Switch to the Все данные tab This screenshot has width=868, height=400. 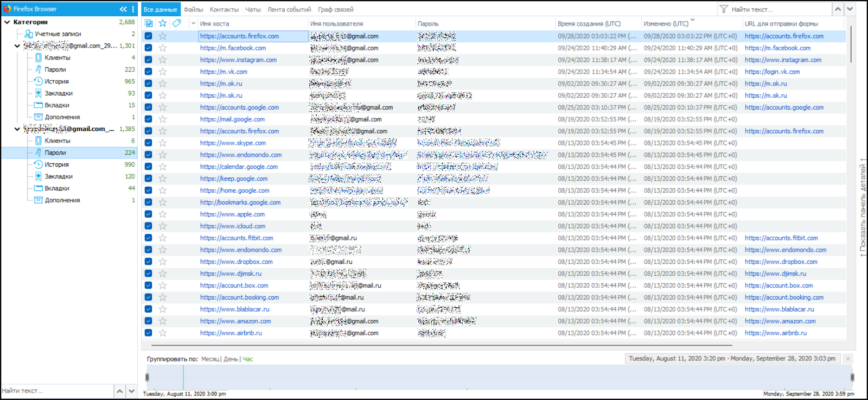[160, 9]
